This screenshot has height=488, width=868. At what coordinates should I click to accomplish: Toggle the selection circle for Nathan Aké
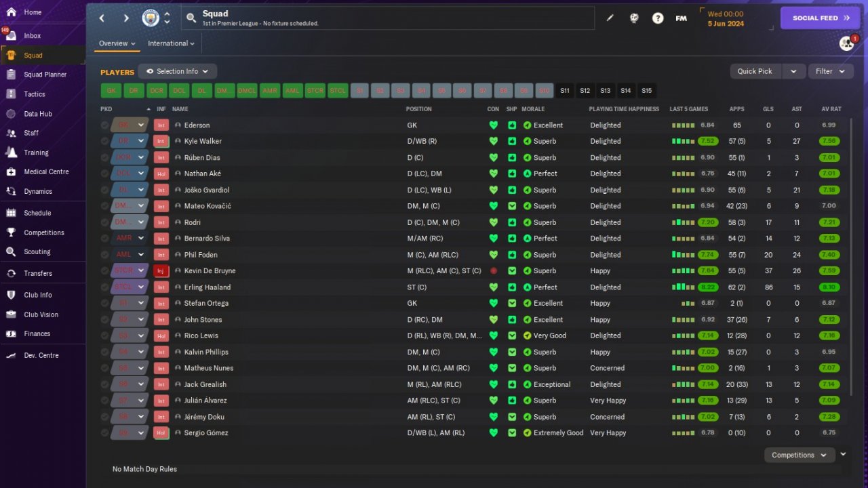pyautogui.click(x=104, y=174)
